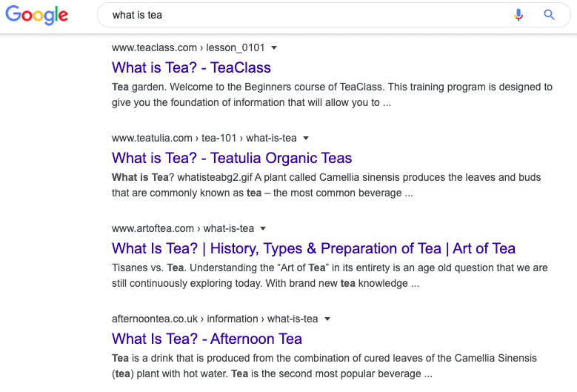
Task: Click the snippet mentioning 'whatisteabg2.gif'
Action: click(x=327, y=185)
